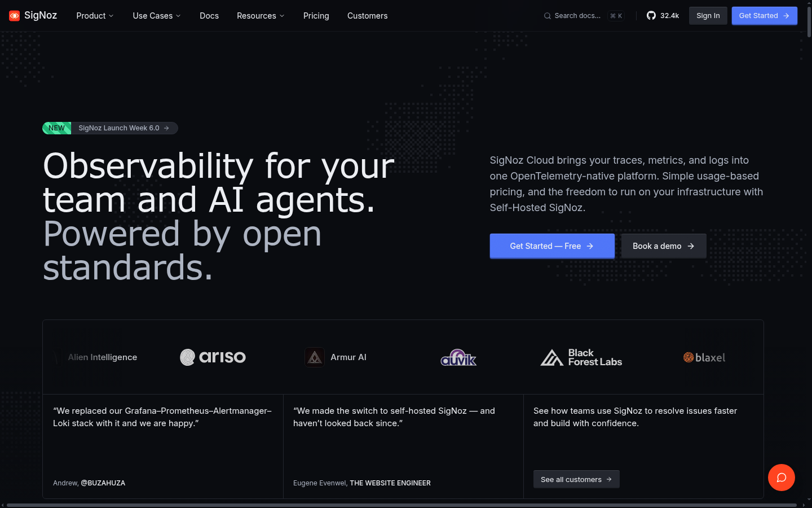
Task: Click the auvik logo
Action: [458, 357]
